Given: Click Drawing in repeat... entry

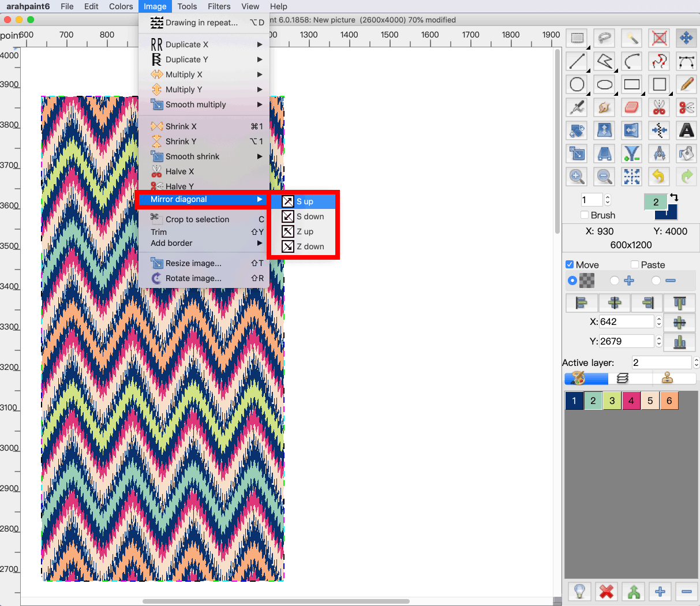Looking at the screenshot, I should (204, 23).
